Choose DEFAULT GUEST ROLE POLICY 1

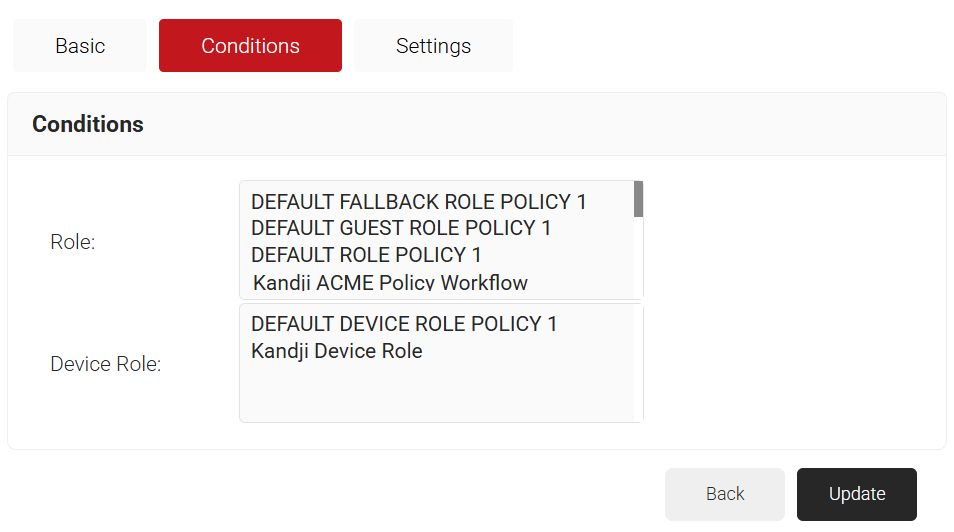(401, 228)
